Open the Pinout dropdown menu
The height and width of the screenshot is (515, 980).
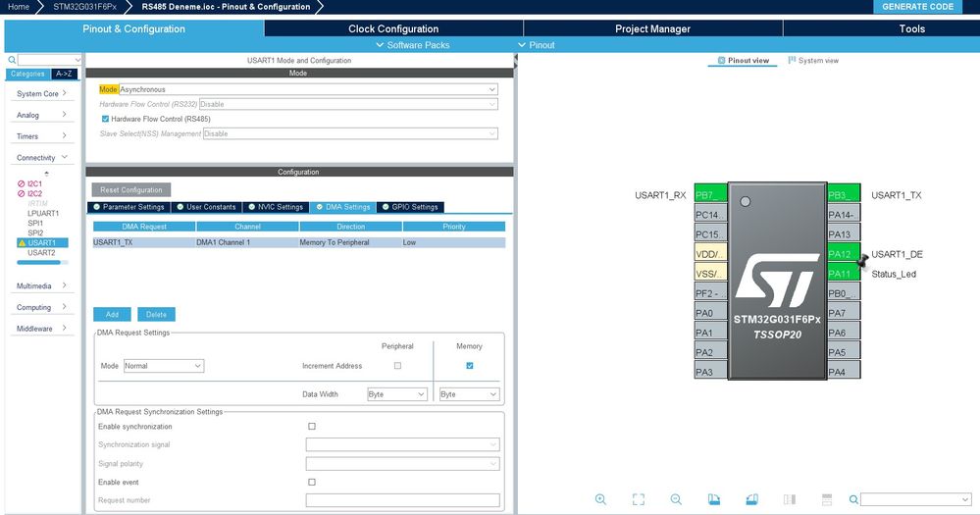[537, 45]
